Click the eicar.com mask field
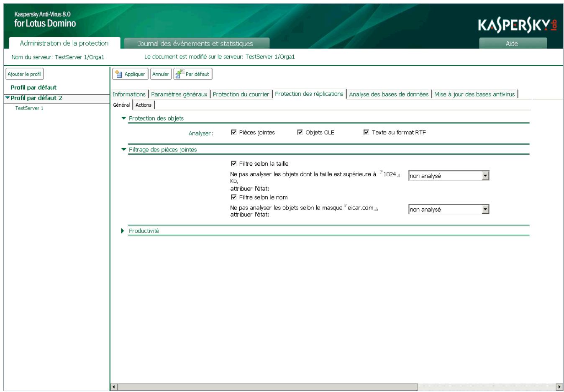This screenshot has width=564, height=392. pyautogui.click(x=361, y=208)
